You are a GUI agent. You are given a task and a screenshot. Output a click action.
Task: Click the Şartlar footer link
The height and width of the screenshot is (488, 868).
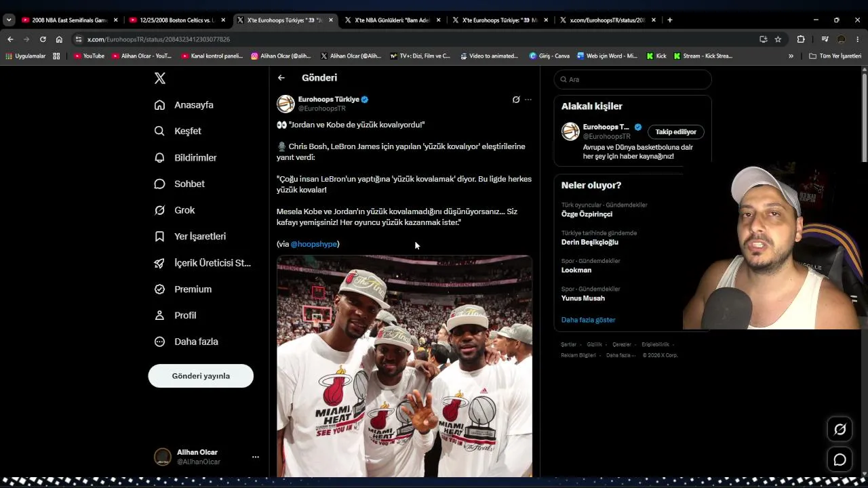coord(568,345)
